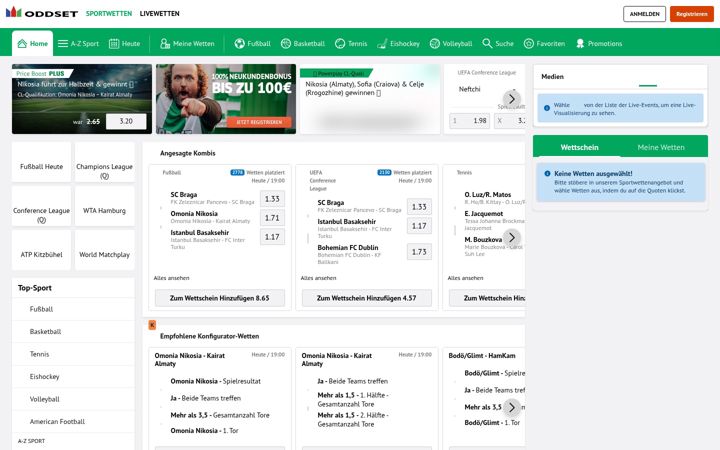The height and width of the screenshot is (450, 720).
Task: Select the Home tab icon
Action: [22, 44]
